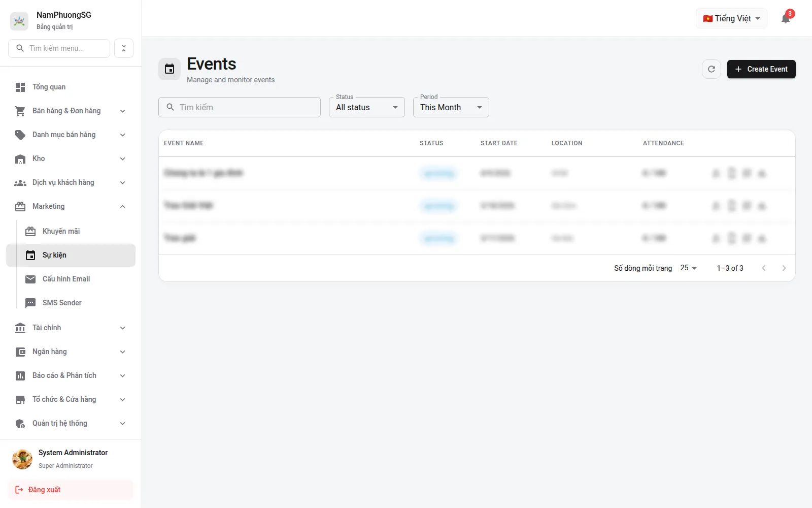Click the ATTENDANCE column header
The width and height of the screenshot is (812, 508).
coord(663,143)
